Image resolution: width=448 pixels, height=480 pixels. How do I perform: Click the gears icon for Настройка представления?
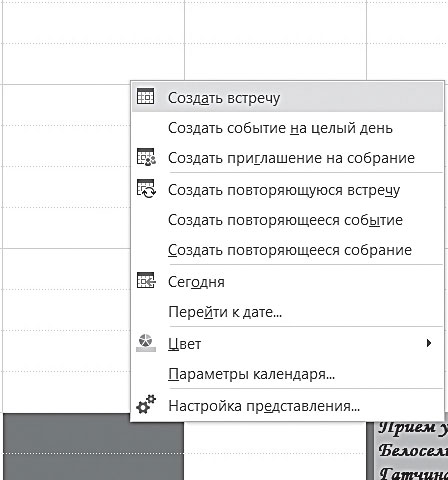(x=146, y=404)
